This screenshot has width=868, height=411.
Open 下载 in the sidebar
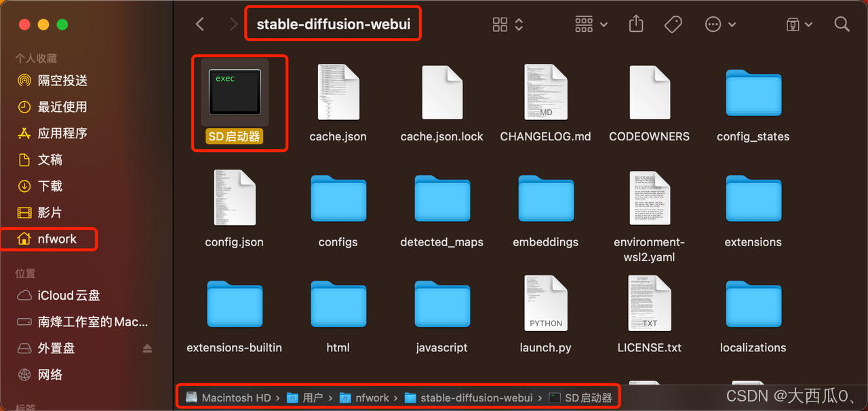tap(40, 186)
